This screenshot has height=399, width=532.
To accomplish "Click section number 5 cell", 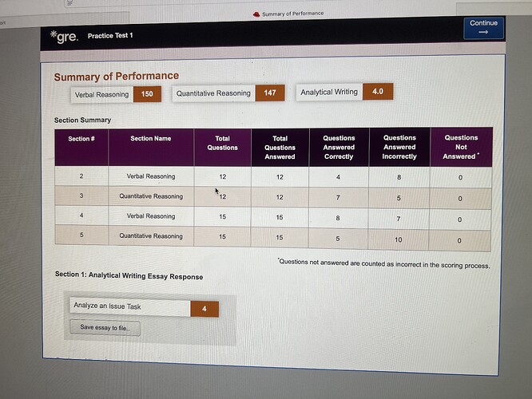I will 81,235.
